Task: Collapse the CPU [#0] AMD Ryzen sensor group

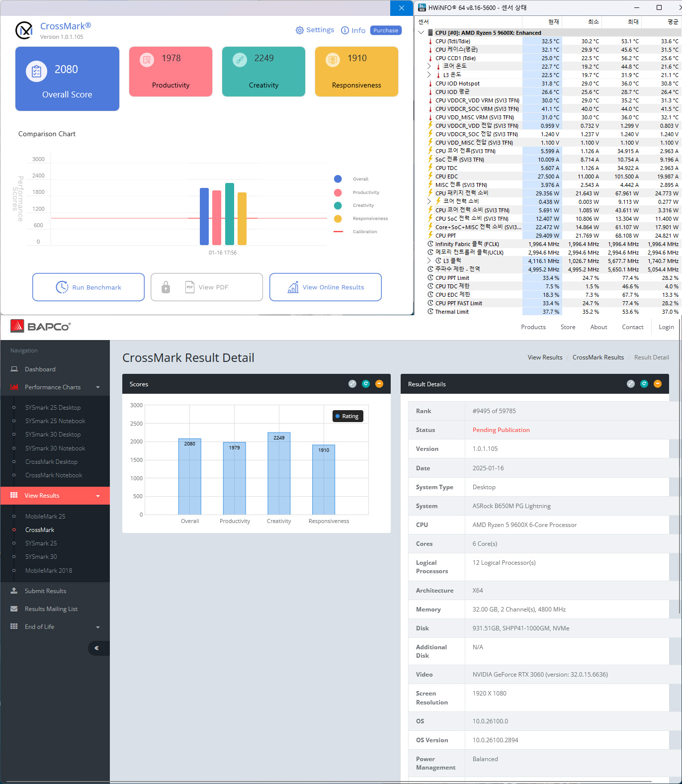Action: tap(422, 33)
